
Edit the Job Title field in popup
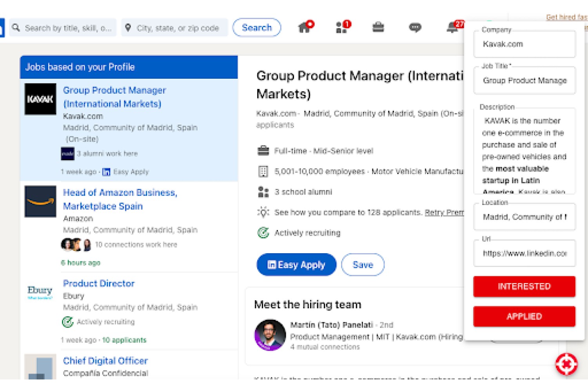point(524,80)
